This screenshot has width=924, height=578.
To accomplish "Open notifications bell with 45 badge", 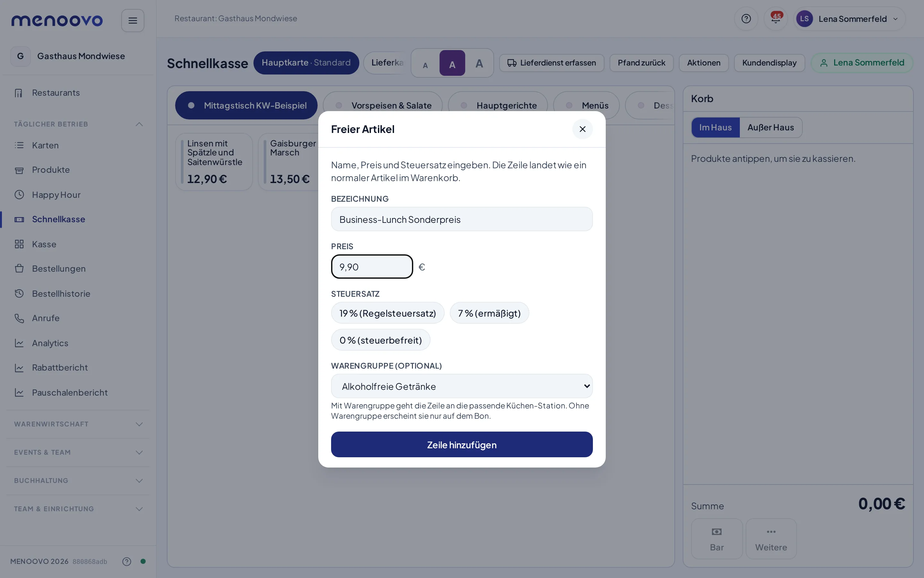I will pos(775,19).
